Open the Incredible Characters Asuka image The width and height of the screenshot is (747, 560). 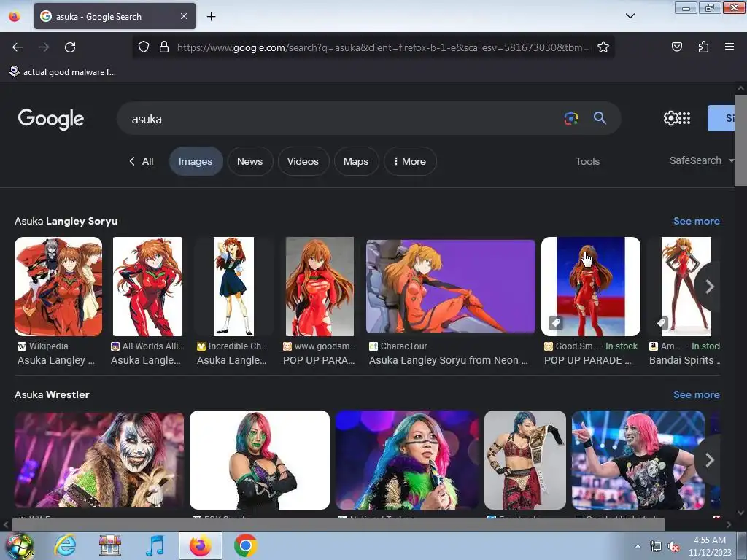pos(233,287)
